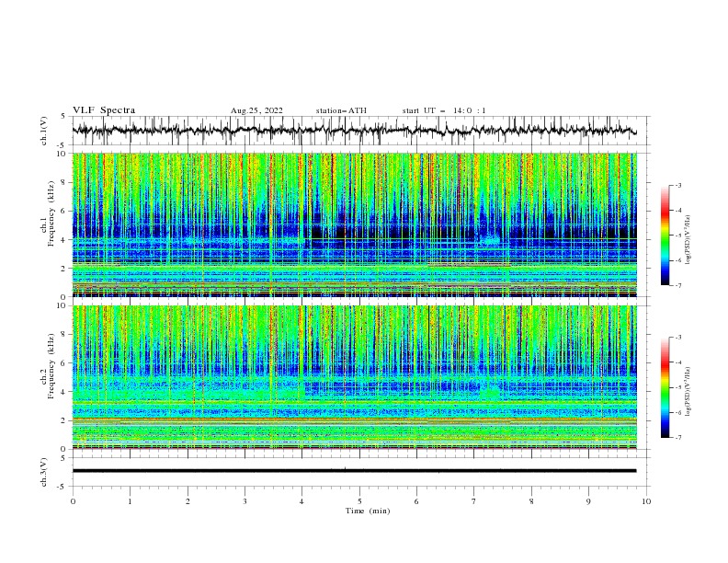This screenshot has width=728, height=563.
Task: Click the 'station=ATH' label
Action: coord(341,110)
